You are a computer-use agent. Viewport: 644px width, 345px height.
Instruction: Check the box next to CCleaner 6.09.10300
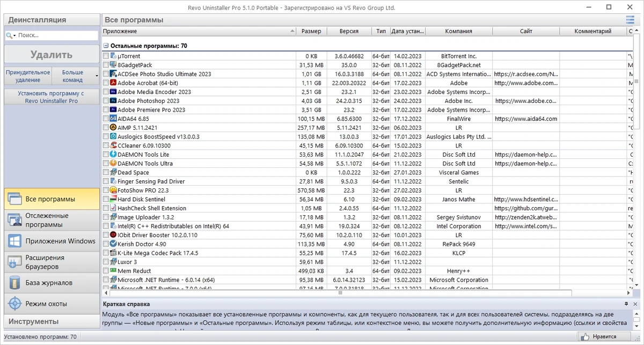(x=106, y=145)
